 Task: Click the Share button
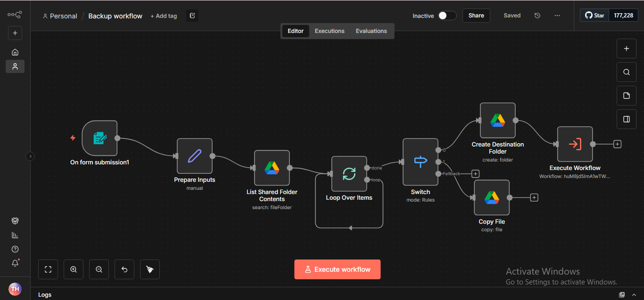coord(476,16)
